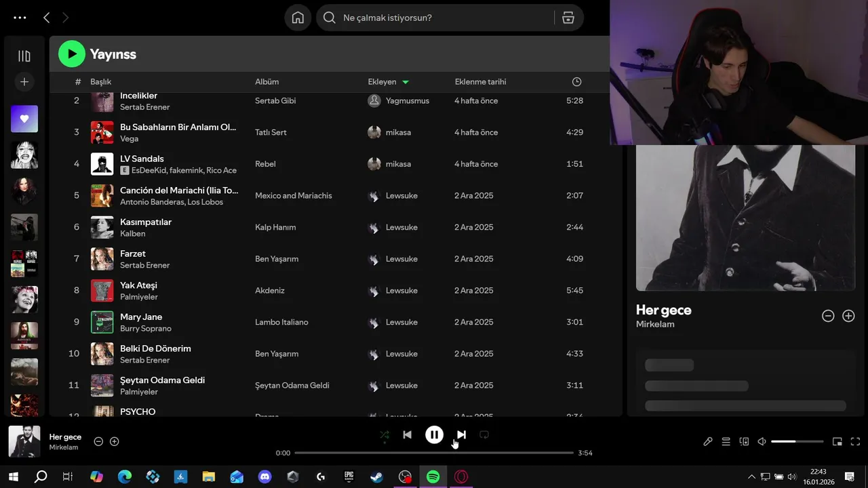Open the Spotify three-dots menu
Screen dimensions: 868x488
click(x=20, y=18)
